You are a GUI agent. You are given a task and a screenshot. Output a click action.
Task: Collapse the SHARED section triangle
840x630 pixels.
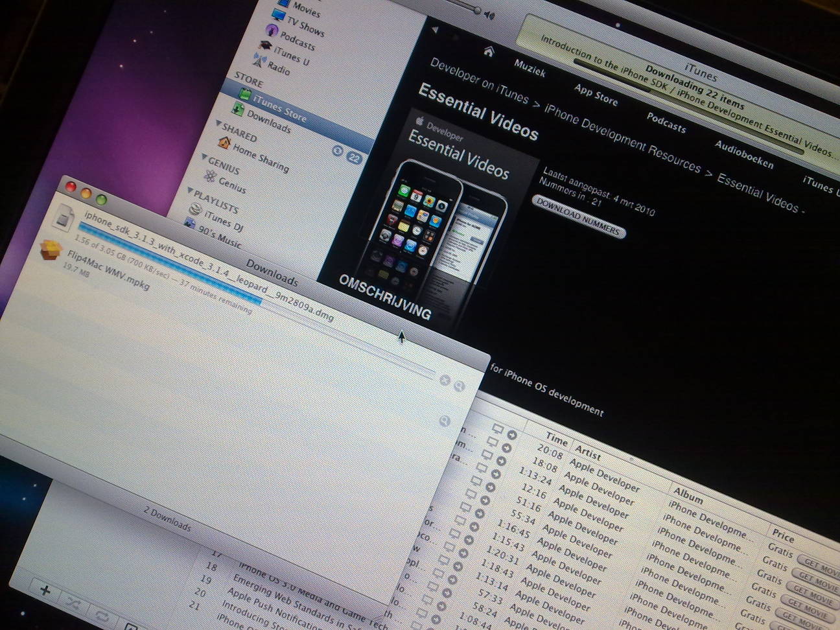point(218,124)
